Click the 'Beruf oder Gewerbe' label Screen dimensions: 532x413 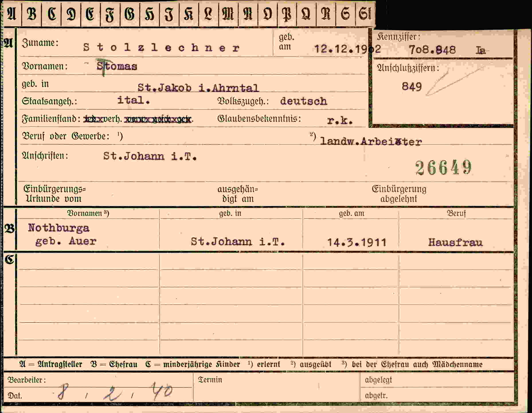pyautogui.click(x=66, y=136)
